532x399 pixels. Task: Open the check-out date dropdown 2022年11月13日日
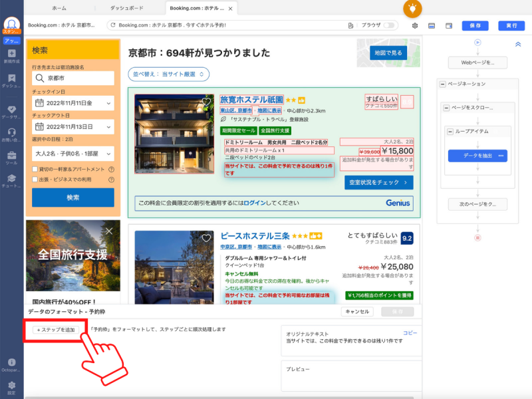(x=73, y=127)
